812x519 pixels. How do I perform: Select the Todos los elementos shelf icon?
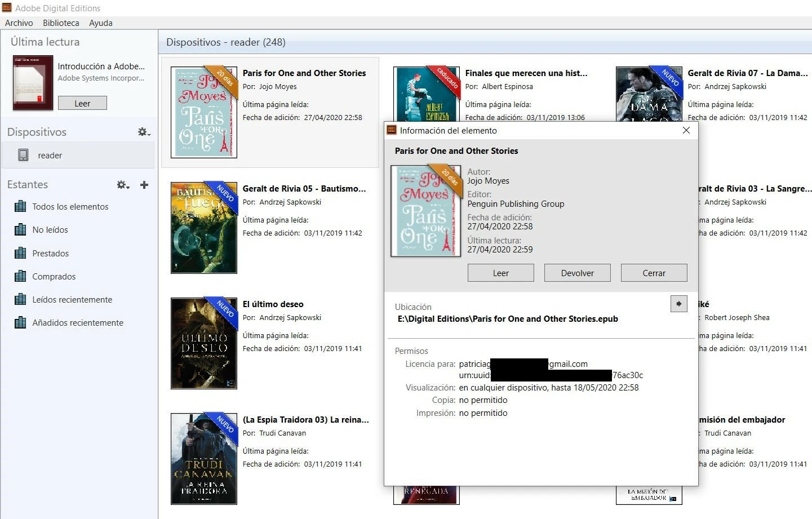coord(20,206)
